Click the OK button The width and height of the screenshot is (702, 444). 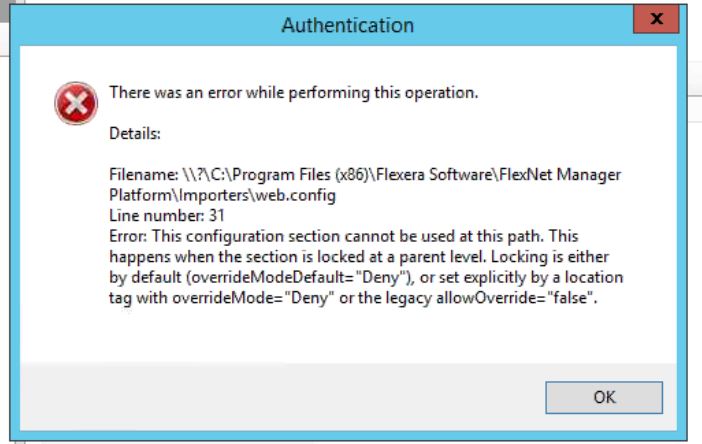[604, 397]
